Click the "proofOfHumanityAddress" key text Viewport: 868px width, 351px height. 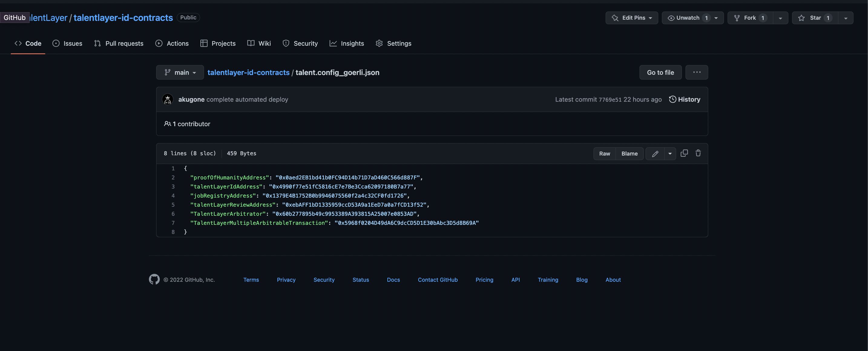230,178
